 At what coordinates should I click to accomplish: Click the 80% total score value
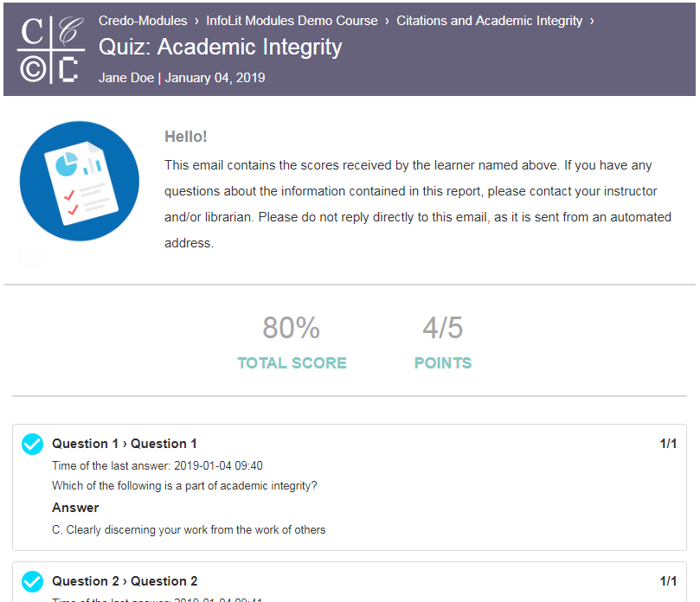291,328
